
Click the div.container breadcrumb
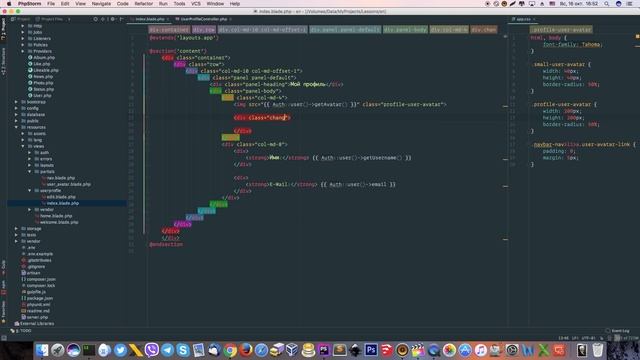click(x=169, y=29)
